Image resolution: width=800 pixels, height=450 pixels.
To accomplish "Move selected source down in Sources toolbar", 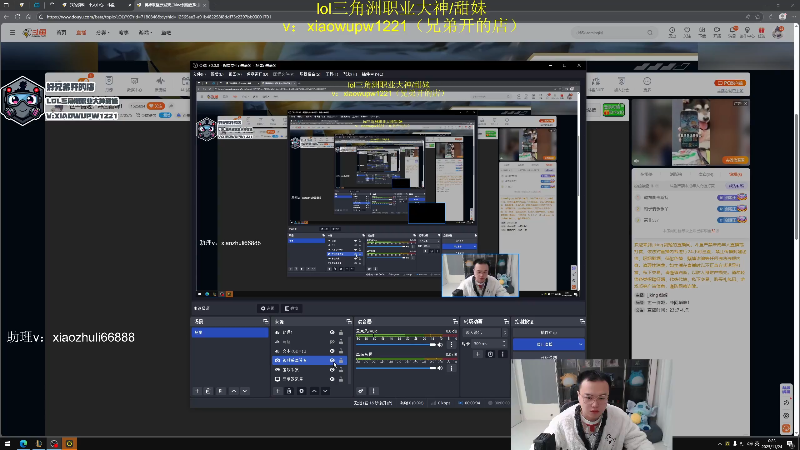I will click(326, 391).
